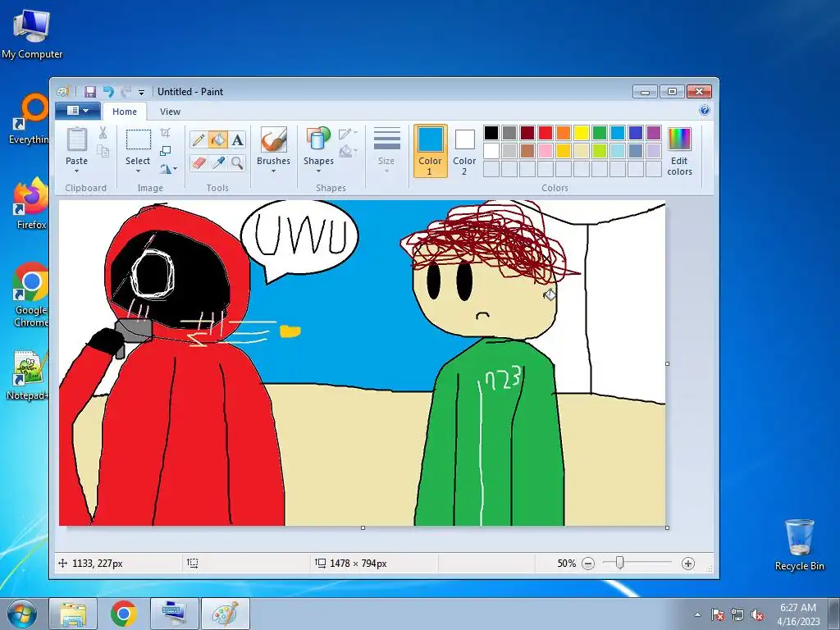Open File Explorer from the taskbar
Screen dimensions: 840x630
click(x=73, y=614)
